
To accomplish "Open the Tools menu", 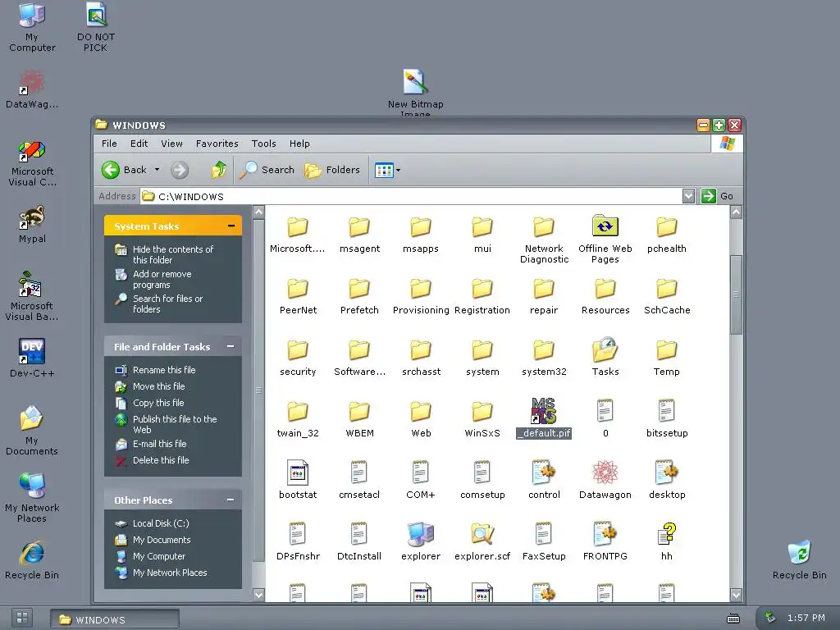I will point(263,144).
